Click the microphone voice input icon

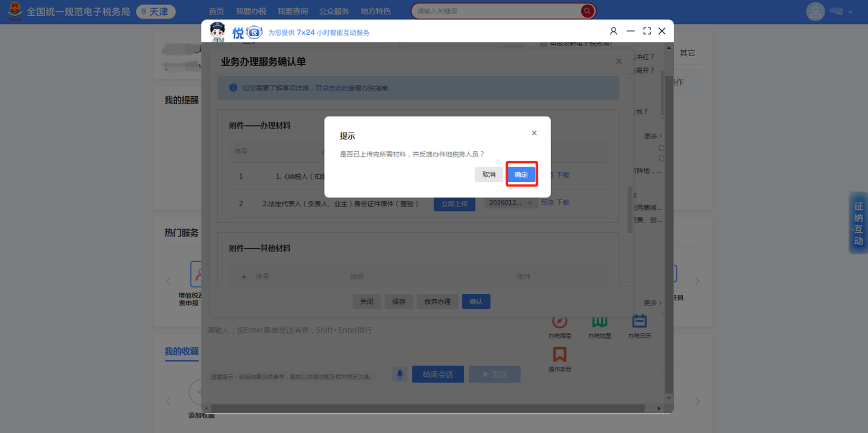coord(400,374)
